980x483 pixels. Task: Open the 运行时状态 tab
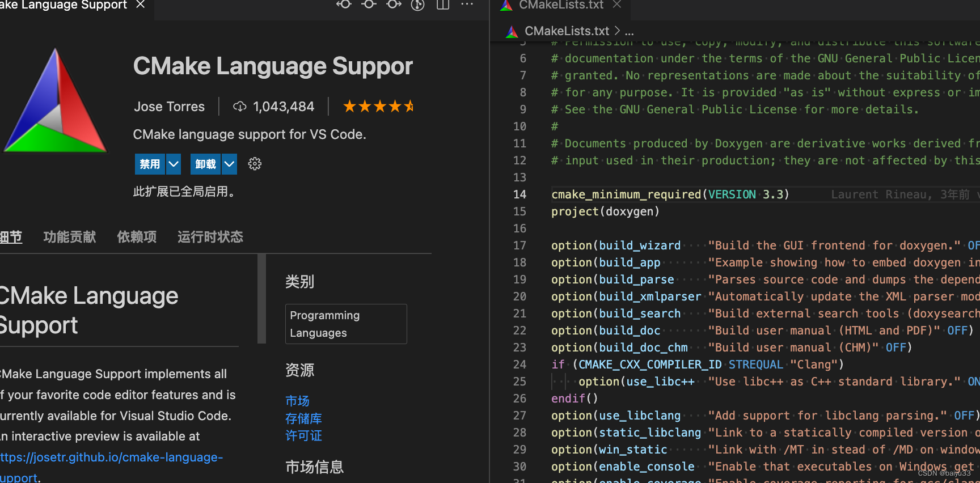click(210, 237)
